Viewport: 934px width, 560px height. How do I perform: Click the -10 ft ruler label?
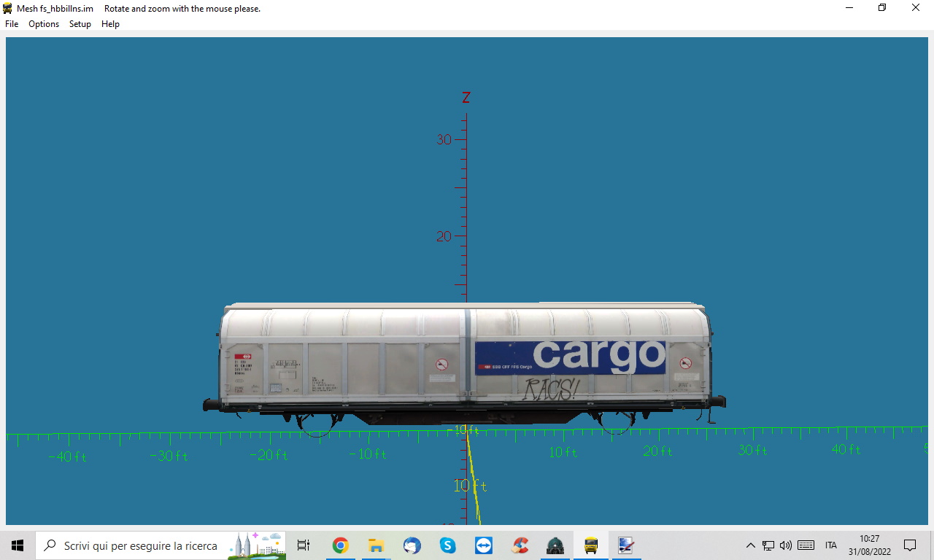(x=368, y=454)
